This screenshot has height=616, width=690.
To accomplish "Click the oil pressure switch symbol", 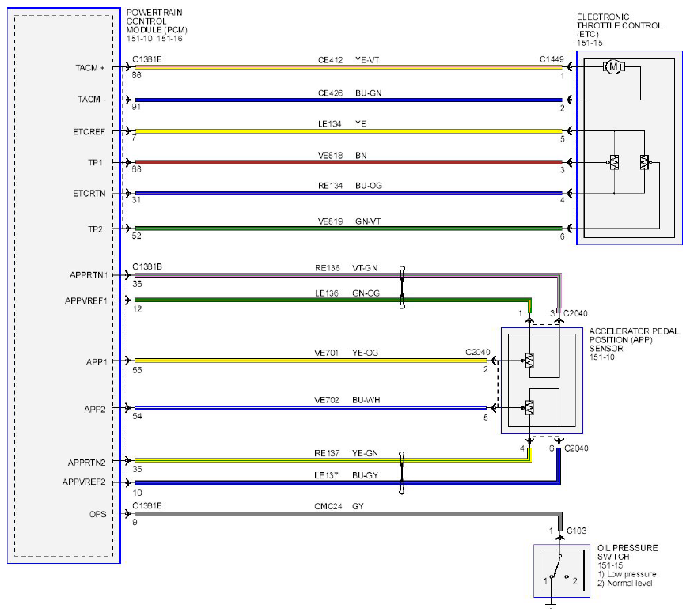I will click(562, 571).
